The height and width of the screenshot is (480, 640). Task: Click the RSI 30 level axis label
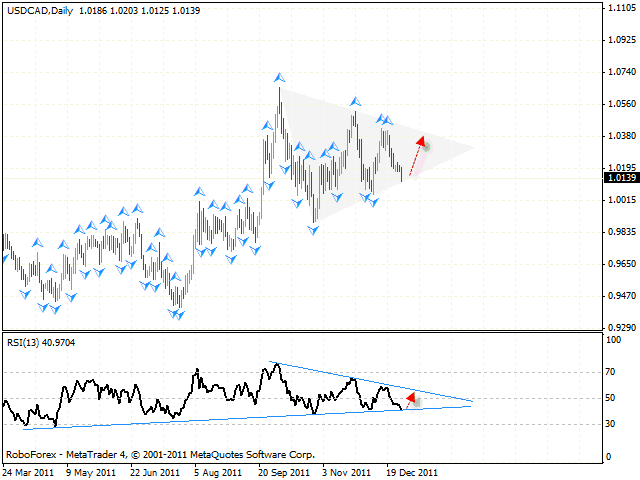(611, 424)
